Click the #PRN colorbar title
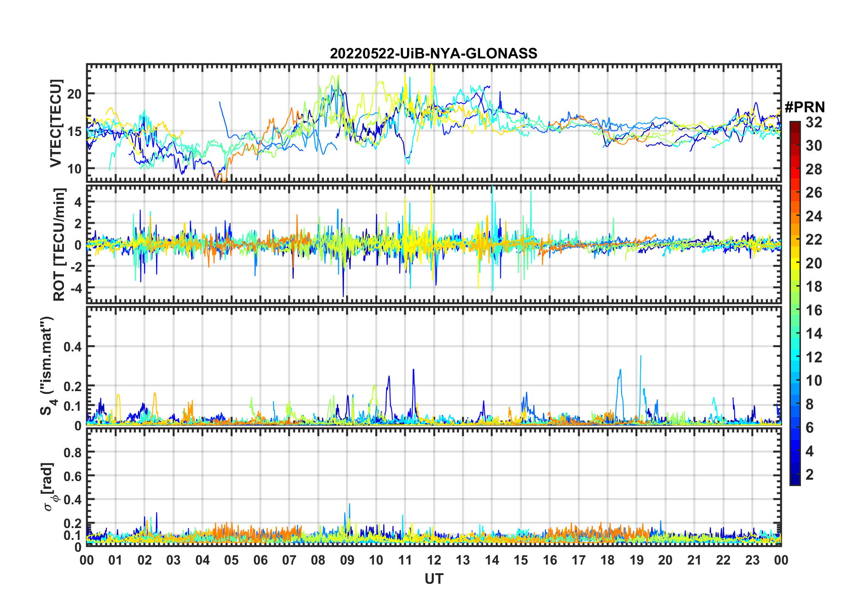 tap(805, 107)
